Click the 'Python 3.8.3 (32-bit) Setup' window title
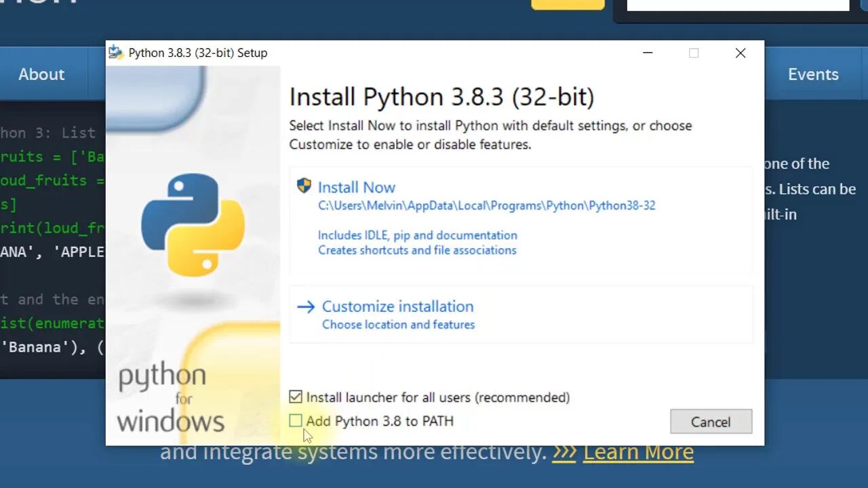The height and width of the screenshot is (488, 868). tap(198, 53)
